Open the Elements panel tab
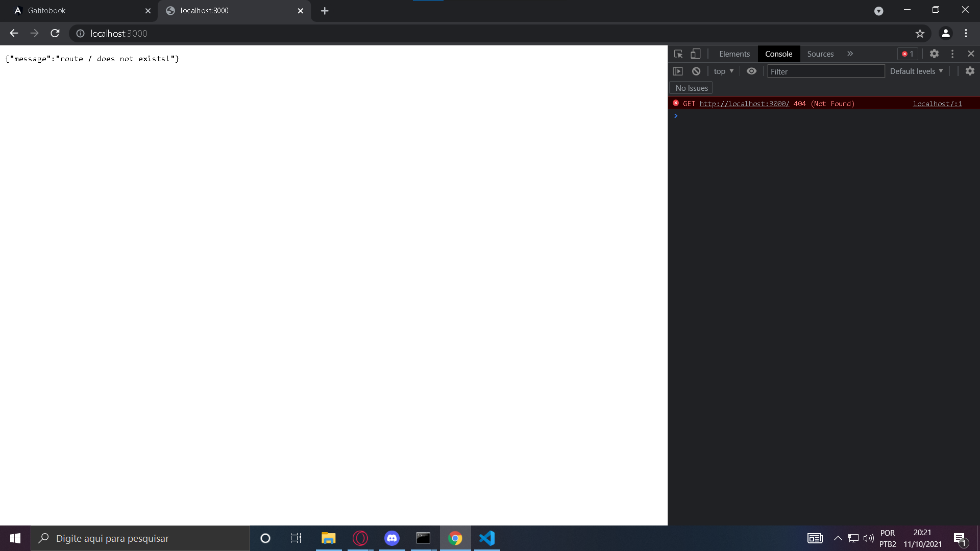Screen dimensions: 980x551 [734, 54]
